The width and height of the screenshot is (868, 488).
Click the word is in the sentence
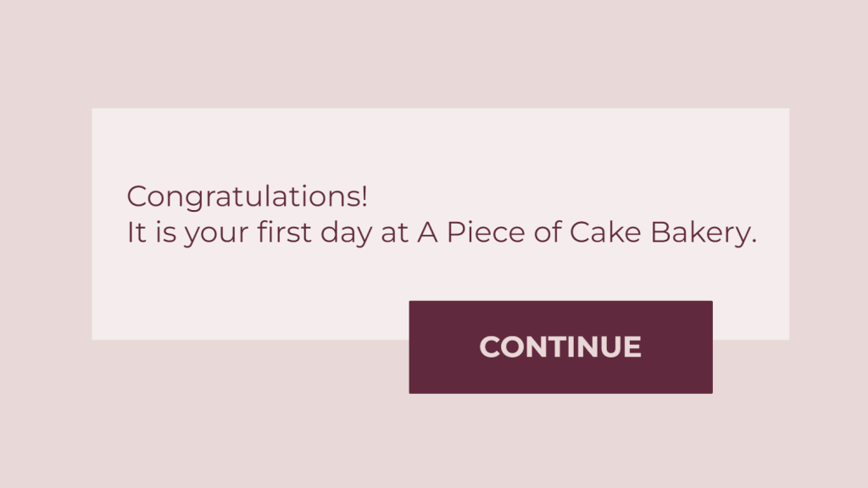click(166, 232)
